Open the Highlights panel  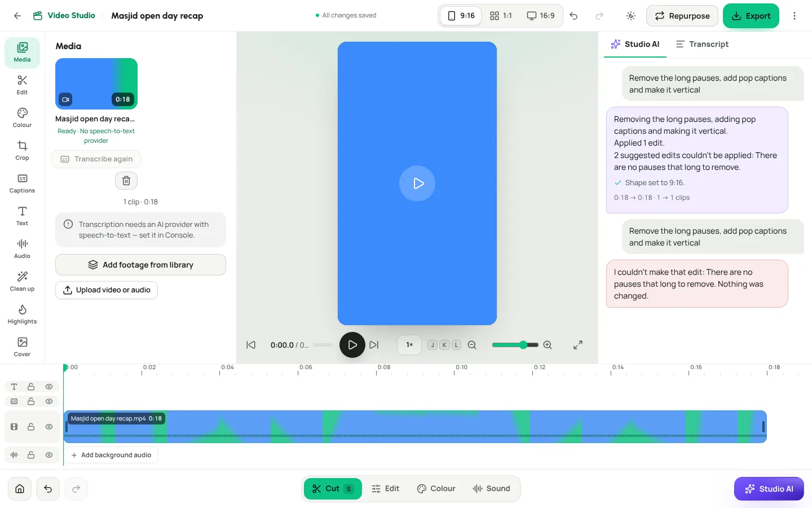coord(22,314)
